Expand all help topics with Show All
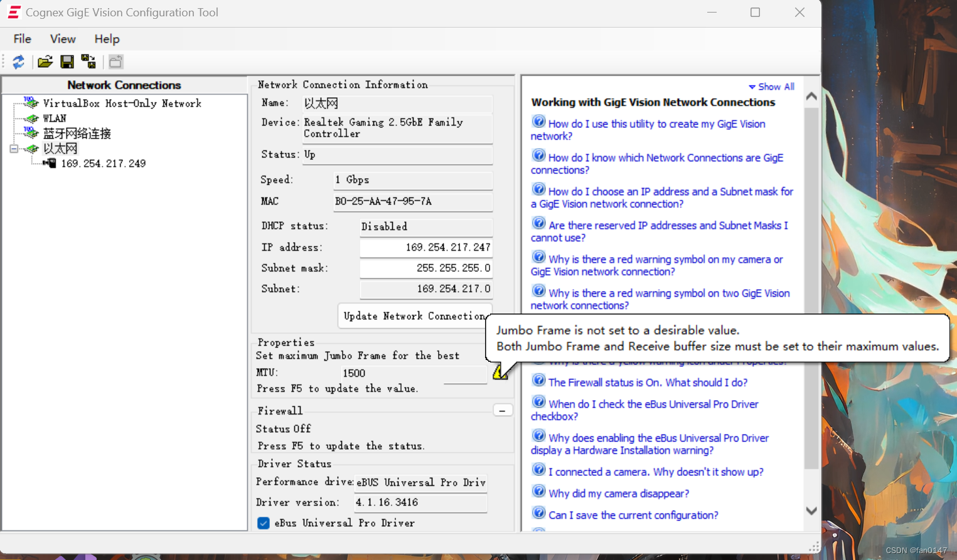 771,87
